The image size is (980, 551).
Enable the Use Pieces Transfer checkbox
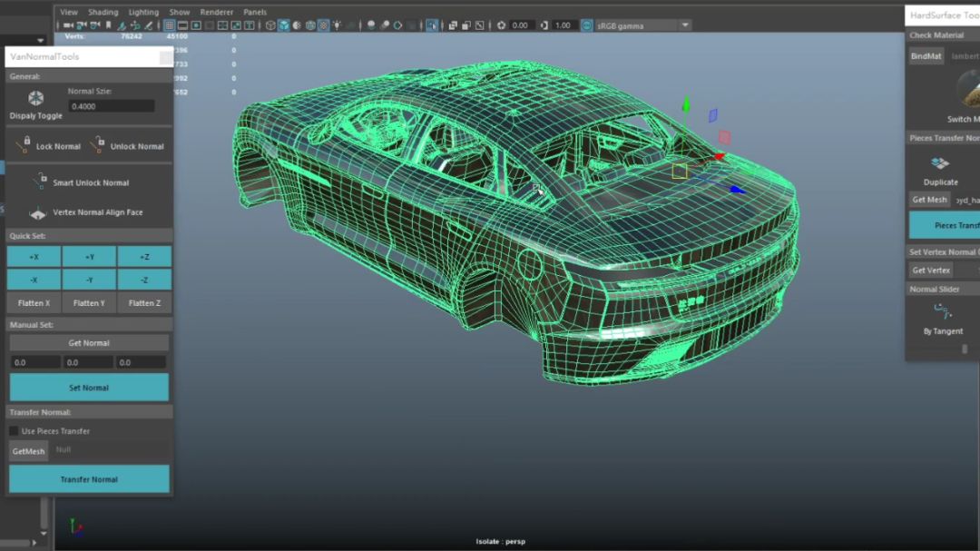coord(14,431)
